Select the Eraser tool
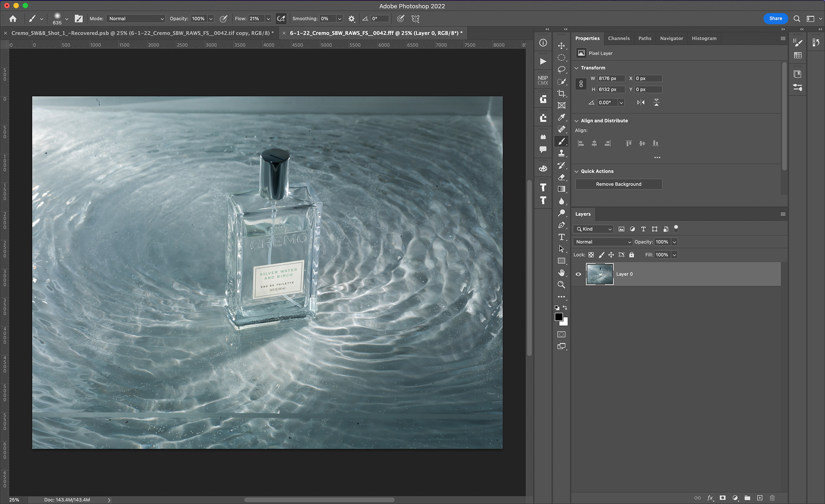 (561, 177)
